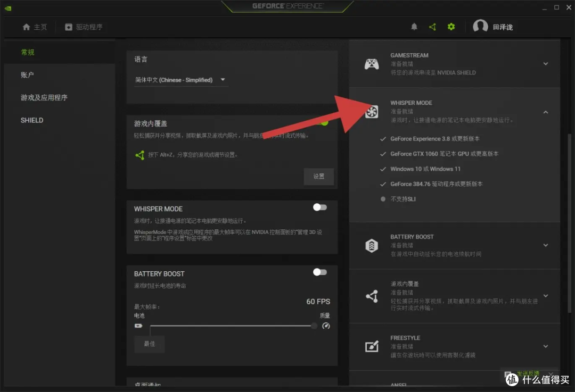This screenshot has width=575, height=392.
Task: Click the green share icon in header
Action: coord(433,27)
